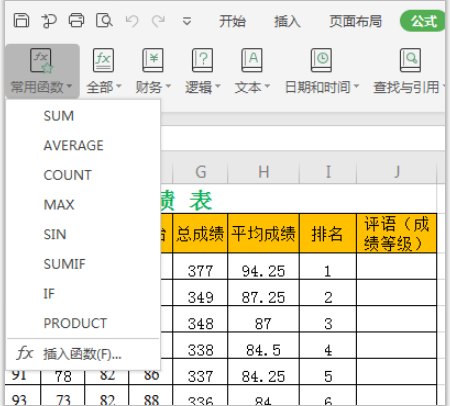Select the cell with average 94.25
450x406 pixels.
point(264,266)
